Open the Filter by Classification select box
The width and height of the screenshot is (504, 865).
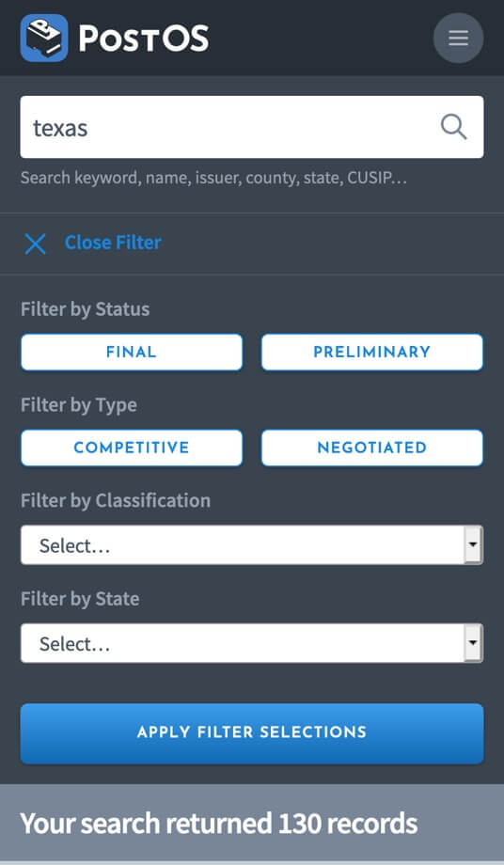[x=252, y=545]
